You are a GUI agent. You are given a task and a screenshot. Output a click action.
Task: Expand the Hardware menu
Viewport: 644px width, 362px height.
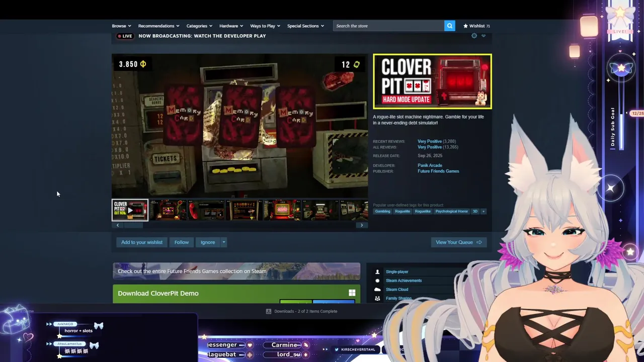point(231,26)
